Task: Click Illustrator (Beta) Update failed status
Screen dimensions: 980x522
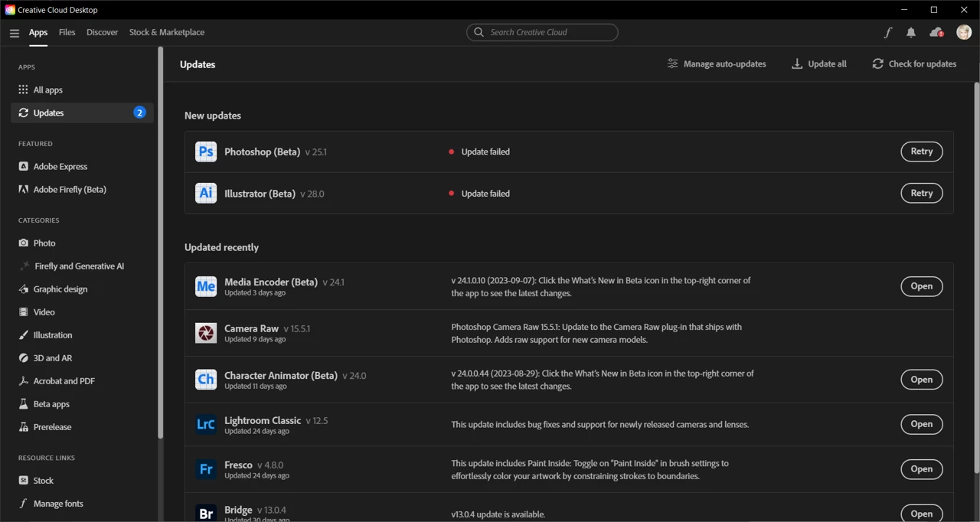Action: point(479,194)
